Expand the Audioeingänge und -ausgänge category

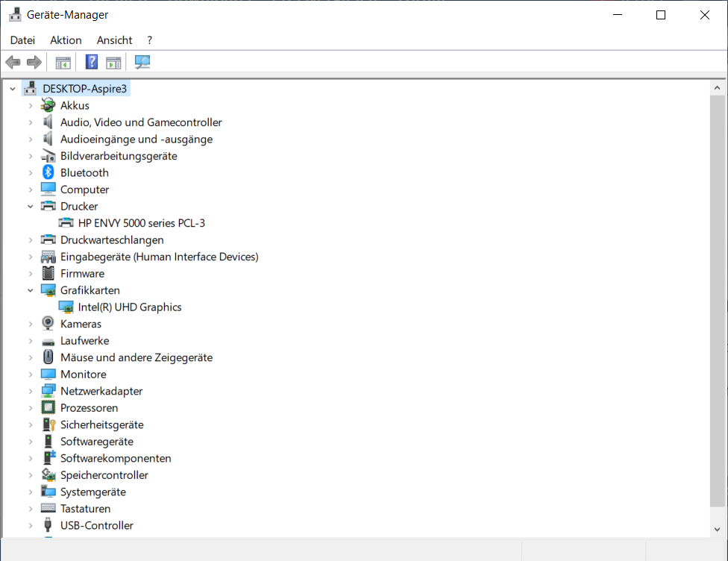point(31,139)
